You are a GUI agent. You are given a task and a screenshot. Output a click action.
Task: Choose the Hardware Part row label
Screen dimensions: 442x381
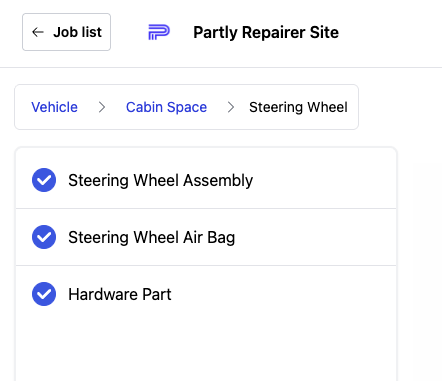pyautogui.click(x=120, y=294)
